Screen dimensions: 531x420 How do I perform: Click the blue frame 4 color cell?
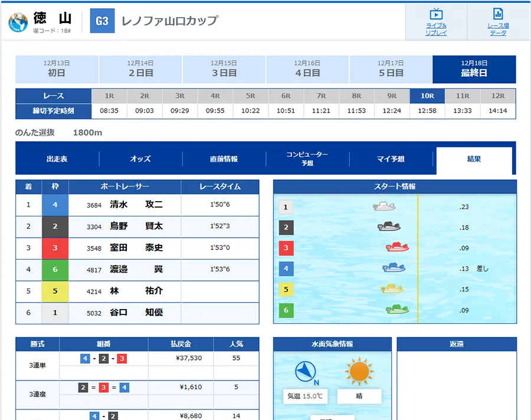coord(55,205)
